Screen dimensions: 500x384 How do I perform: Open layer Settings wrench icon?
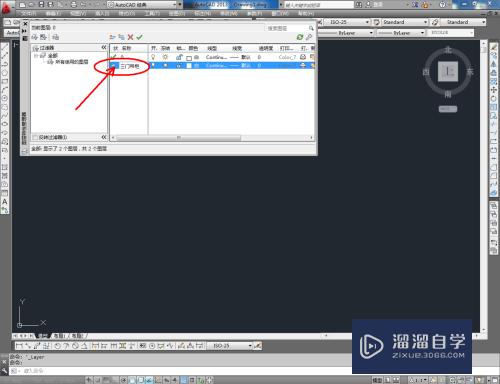[309, 37]
